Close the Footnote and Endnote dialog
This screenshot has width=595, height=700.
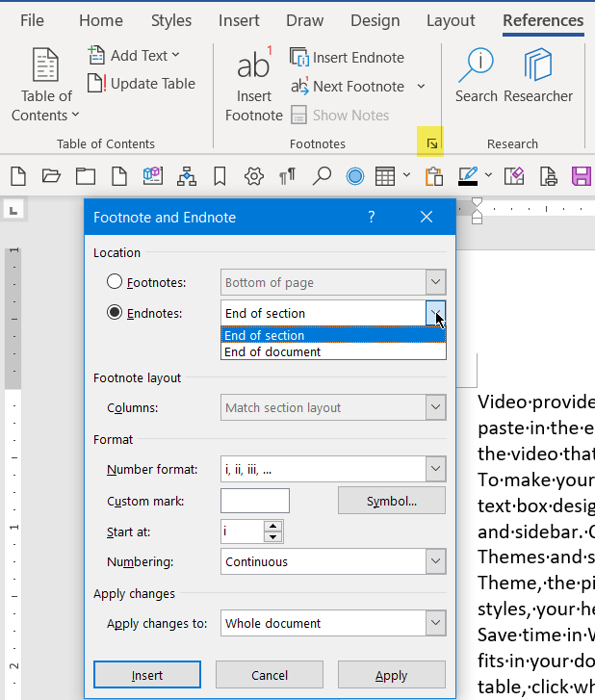pos(427,217)
